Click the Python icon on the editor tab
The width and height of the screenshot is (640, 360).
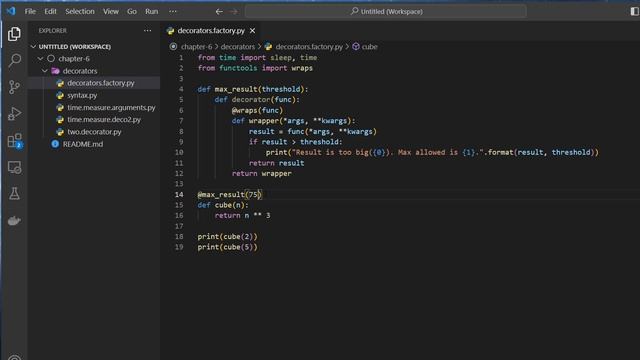171,31
